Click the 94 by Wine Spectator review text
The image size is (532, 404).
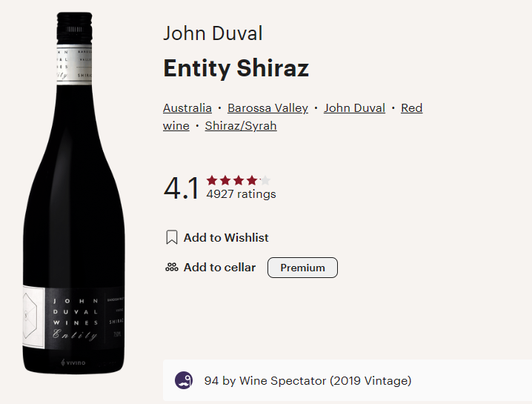coord(307,381)
